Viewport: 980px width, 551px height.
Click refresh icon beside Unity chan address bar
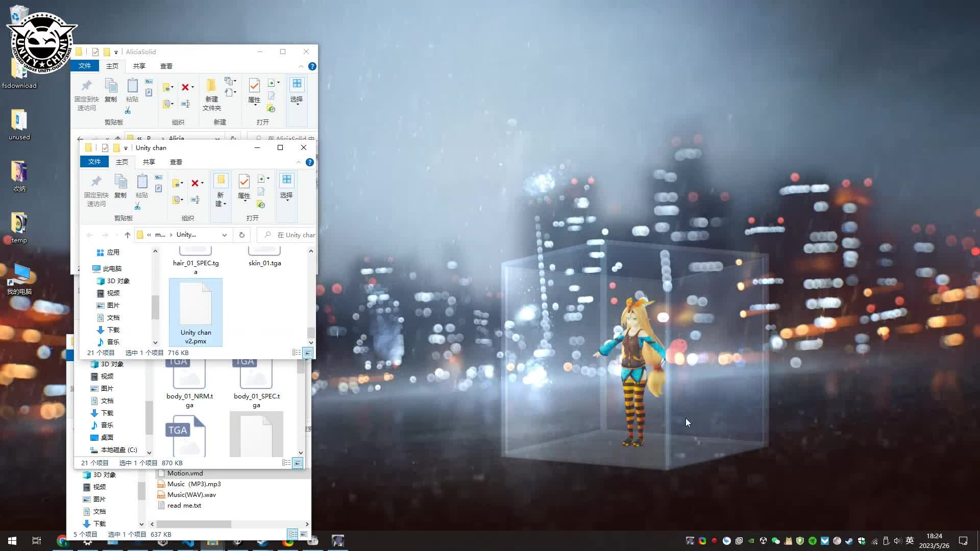pyautogui.click(x=242, y=235)
